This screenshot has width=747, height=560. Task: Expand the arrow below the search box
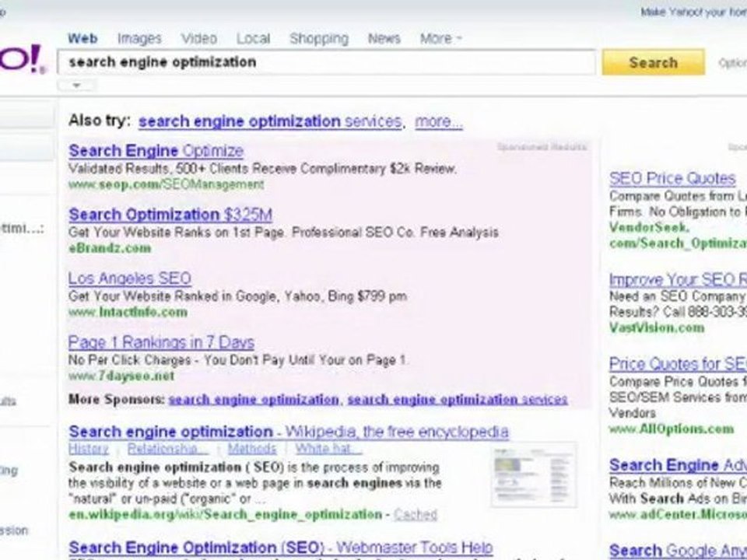(77, 86)
